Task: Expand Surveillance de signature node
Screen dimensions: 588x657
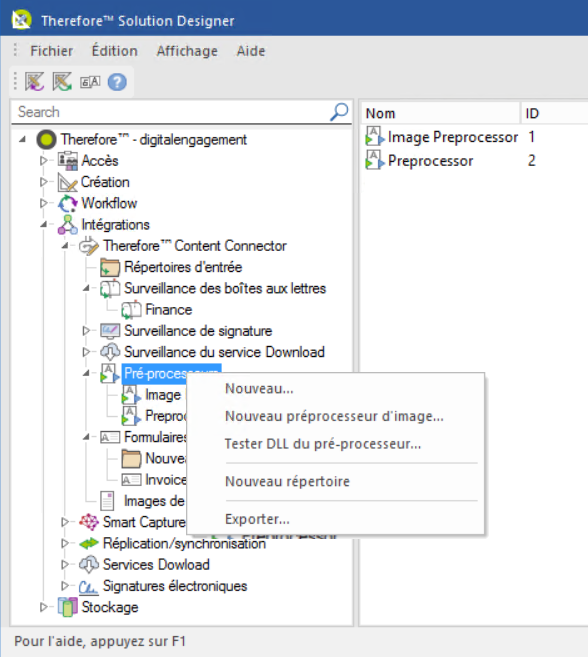Action: (86, 331)
